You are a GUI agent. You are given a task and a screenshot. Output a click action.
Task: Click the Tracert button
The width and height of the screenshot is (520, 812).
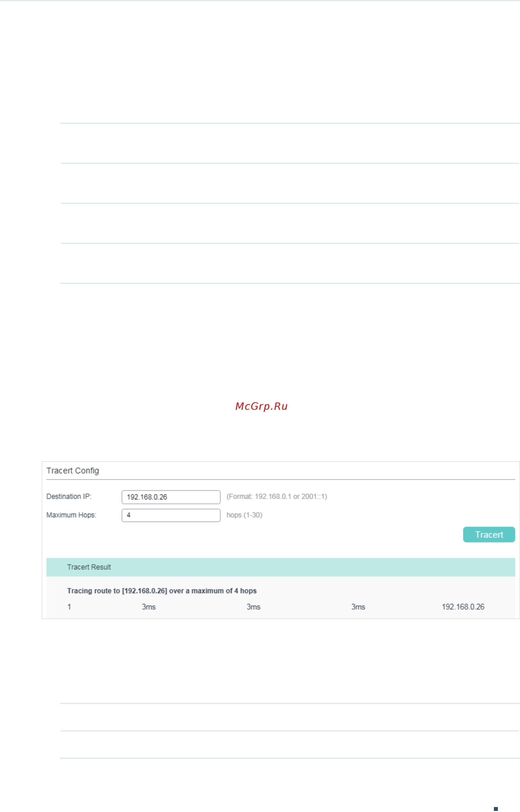(x=489, y=534)
